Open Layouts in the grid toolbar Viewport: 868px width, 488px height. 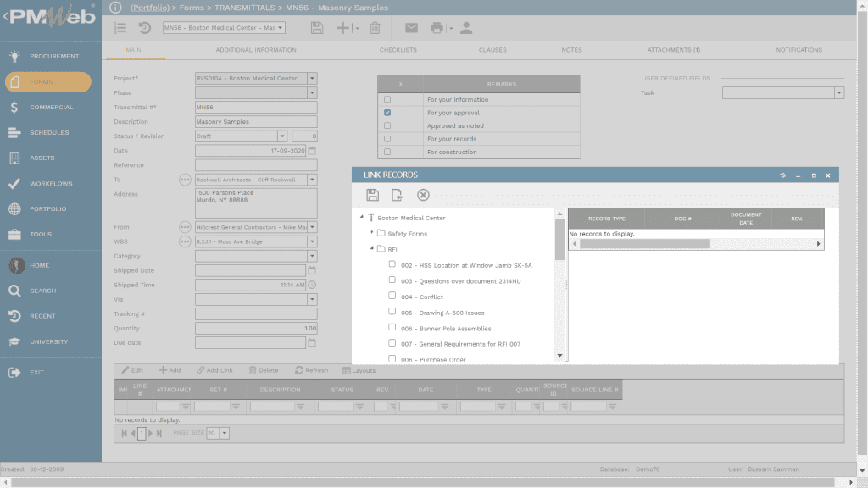point(359,370)
